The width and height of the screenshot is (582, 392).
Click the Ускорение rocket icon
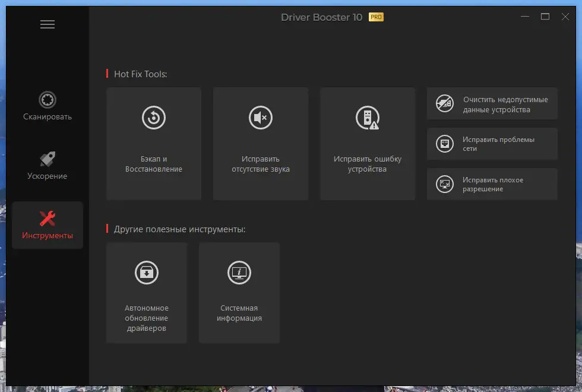(x=48, y=159)
